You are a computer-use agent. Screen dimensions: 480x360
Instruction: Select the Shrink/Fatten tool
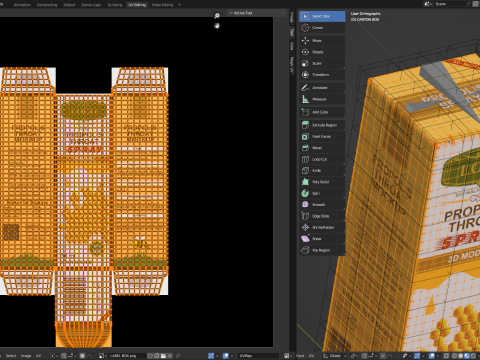tap(322, 227)
